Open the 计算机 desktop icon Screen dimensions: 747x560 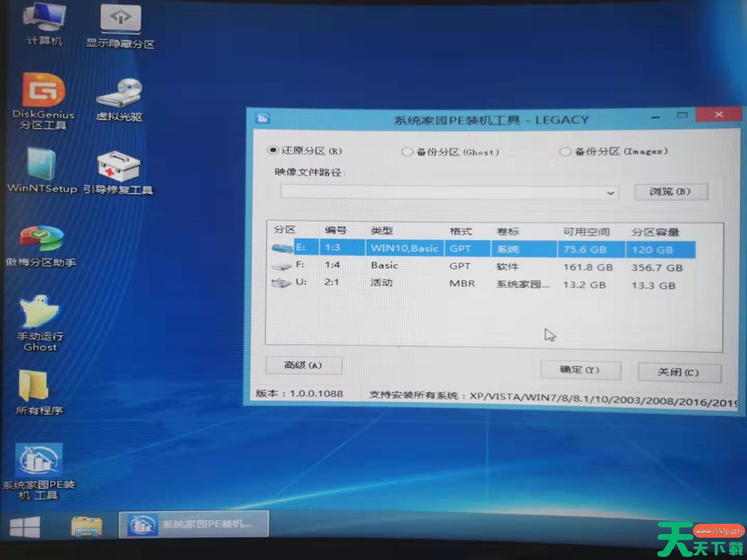pos(44,23)
